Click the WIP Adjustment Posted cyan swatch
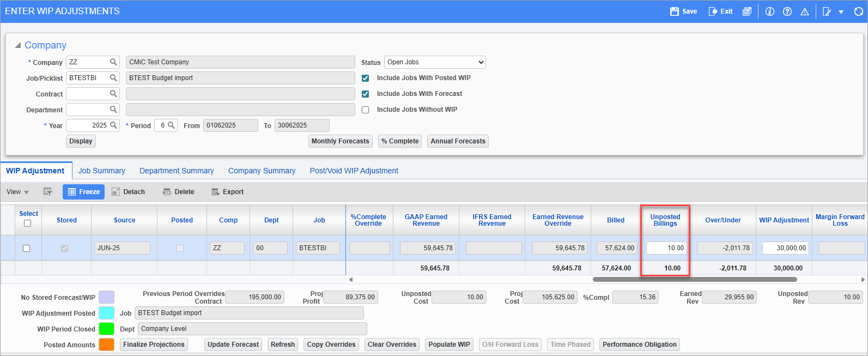Image resolution: width=868 pixels, height=356 pixels. tap(106, 313)
